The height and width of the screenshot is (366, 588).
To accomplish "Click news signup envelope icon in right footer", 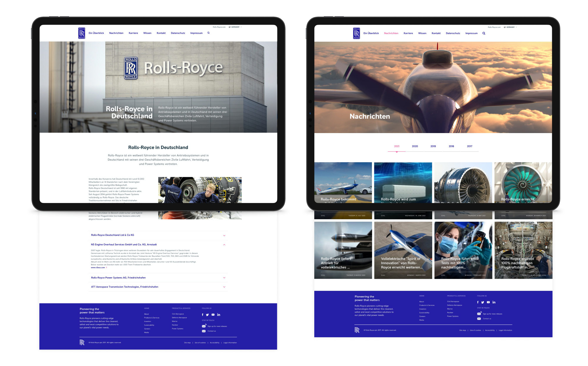I will [x=479, y=314].
